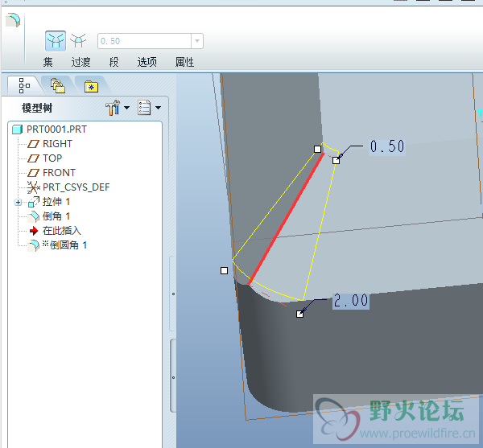Screen dimensions: 483x448
Task: Click the 模型树 panel title
Action: 37,108
